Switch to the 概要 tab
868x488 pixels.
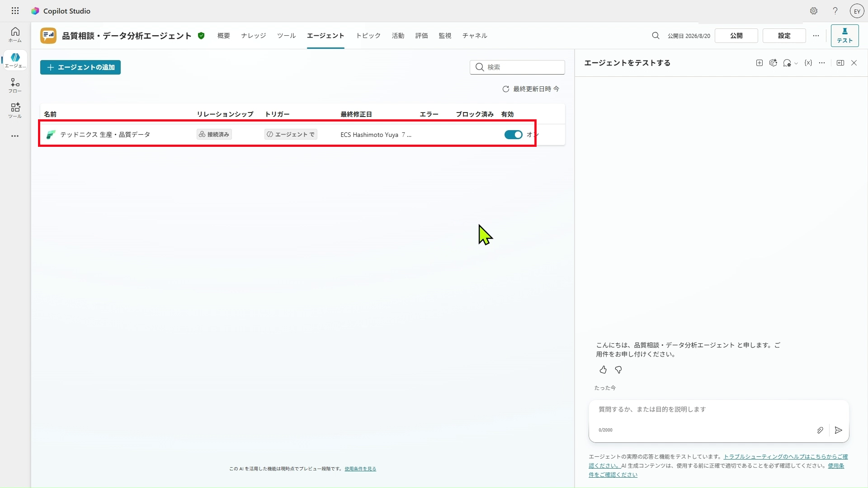pyautogui.click(x=223, y=36)
